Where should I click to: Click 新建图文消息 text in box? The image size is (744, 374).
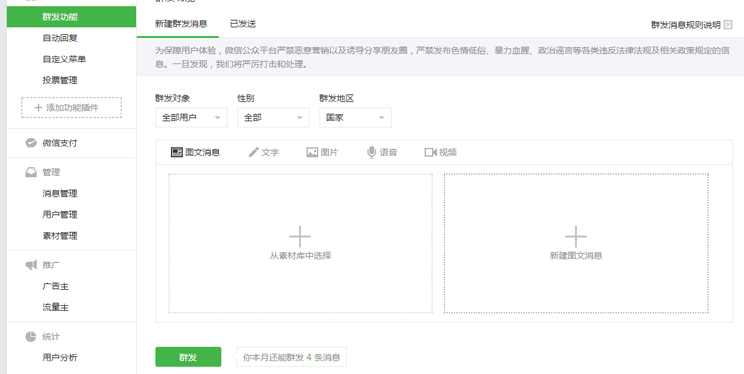576,256
